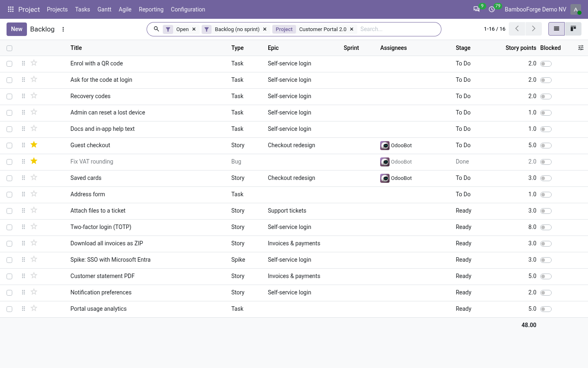Open the Two-factor login (TOTP) record
The image size is (588, 368).
[101, 227]
